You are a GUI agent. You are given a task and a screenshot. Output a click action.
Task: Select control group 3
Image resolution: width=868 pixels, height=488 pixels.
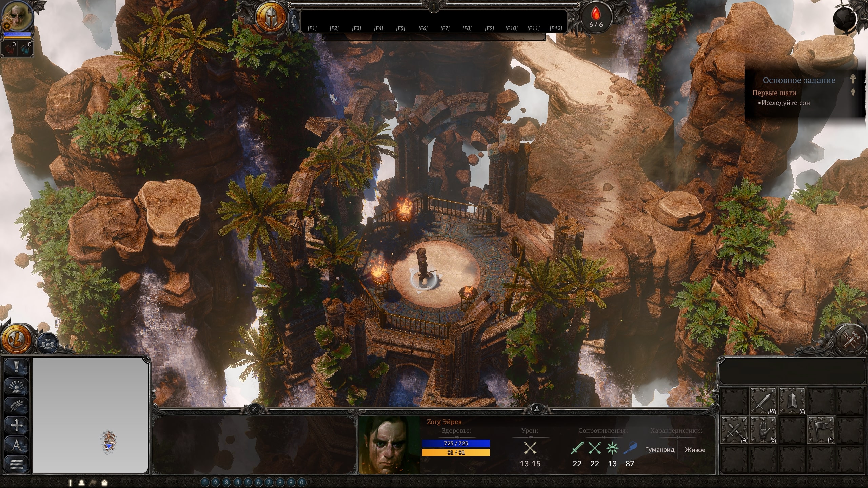(226, 482)
